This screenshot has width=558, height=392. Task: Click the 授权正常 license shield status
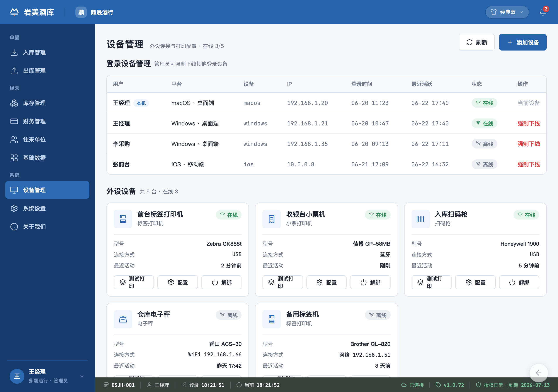click(512, 385)
